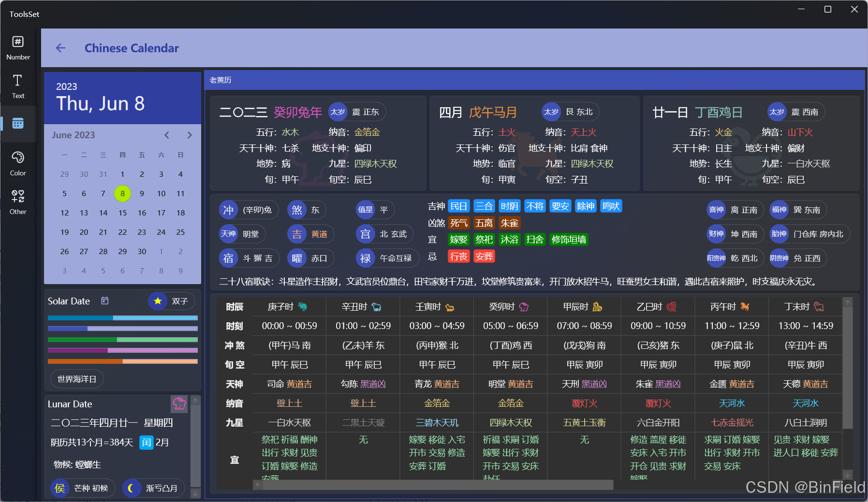Click the 天河水 cell under 丁未时
The height and width of the screenshot is (502, 868).
[x=806, y=403]
